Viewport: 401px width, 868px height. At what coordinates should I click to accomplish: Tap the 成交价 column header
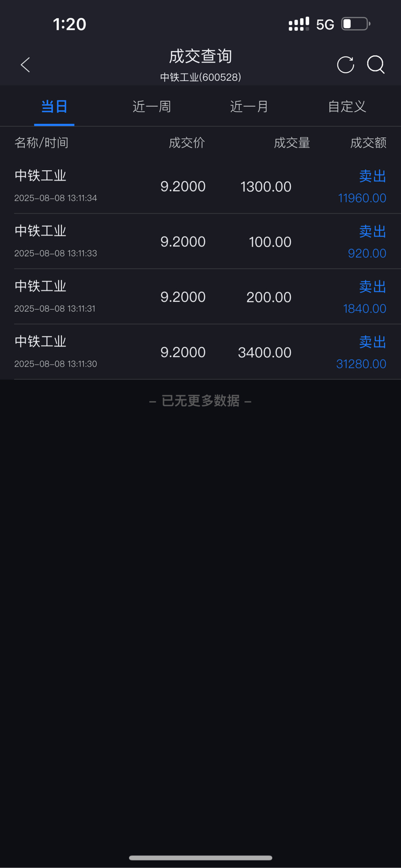tap(187, 143)
